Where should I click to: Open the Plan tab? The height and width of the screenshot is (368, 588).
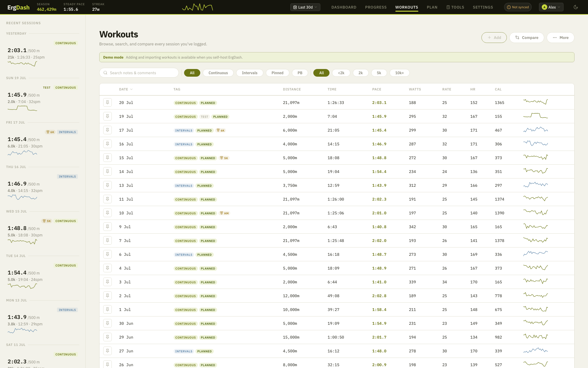click(432, 7)
